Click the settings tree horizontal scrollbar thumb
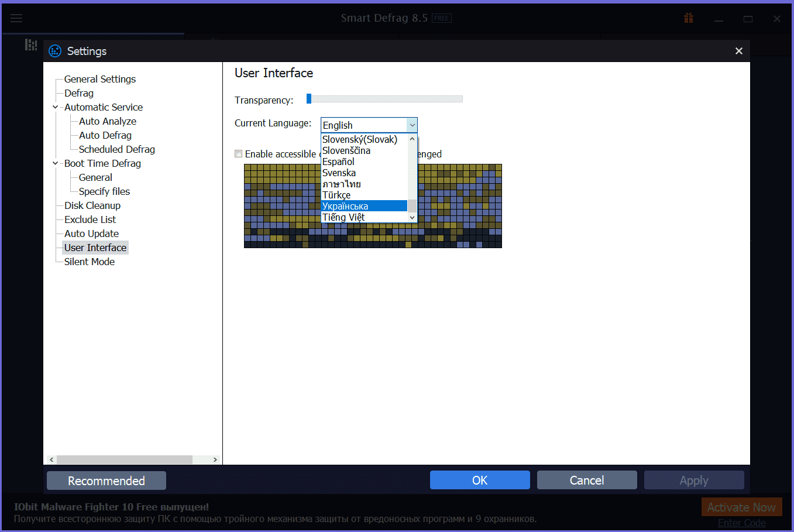 coord(124,459)
